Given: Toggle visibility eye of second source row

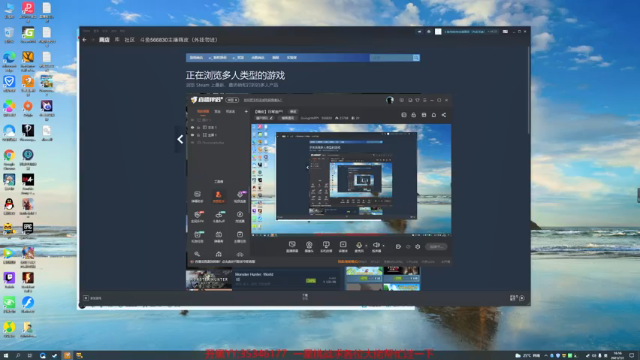Looking at the screenshot, I should 193,127.
